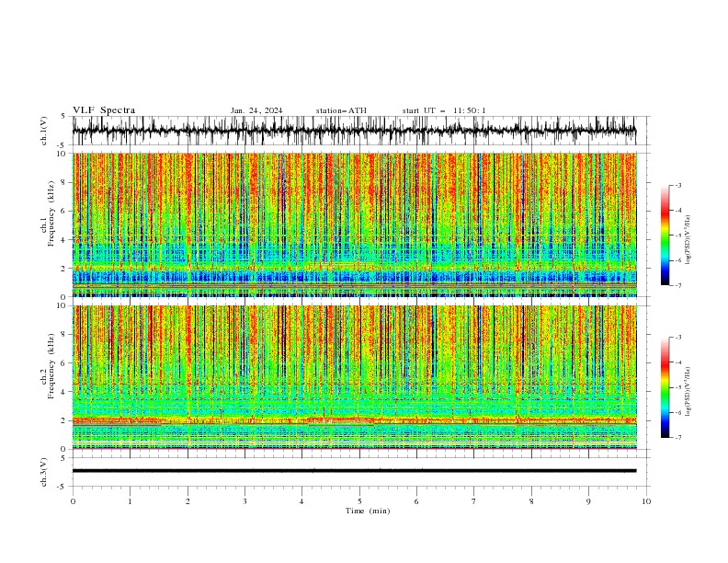
Task: Click inside the ch.1 spectrogram panel
Action: (x=354, y=224)
